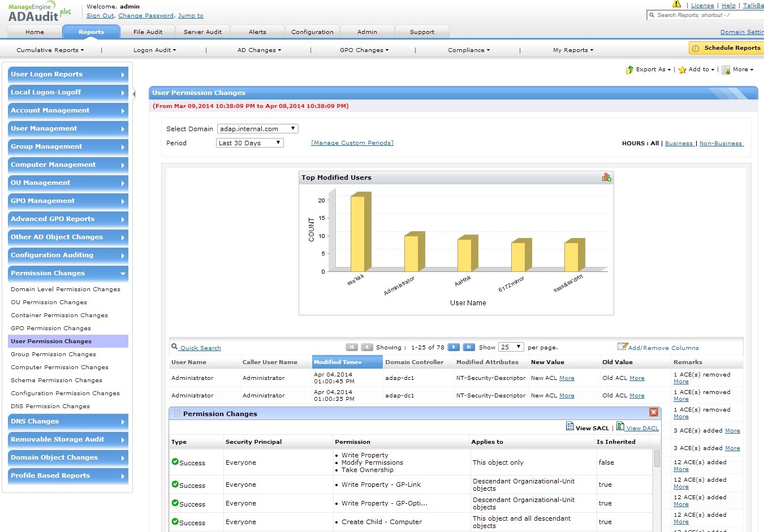
Task: Switch to the File Audit tab
Action: click(x=148, y=32)
